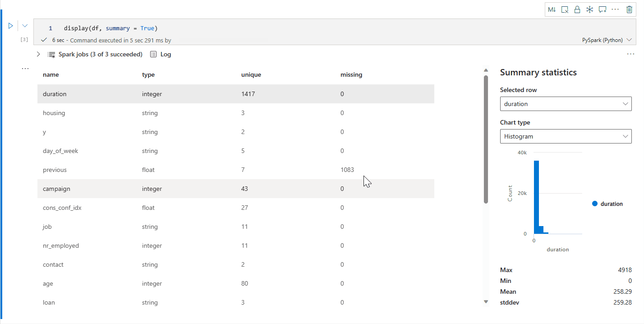
Task: Delete the cell with trash icon
Action: coord(629,9)
